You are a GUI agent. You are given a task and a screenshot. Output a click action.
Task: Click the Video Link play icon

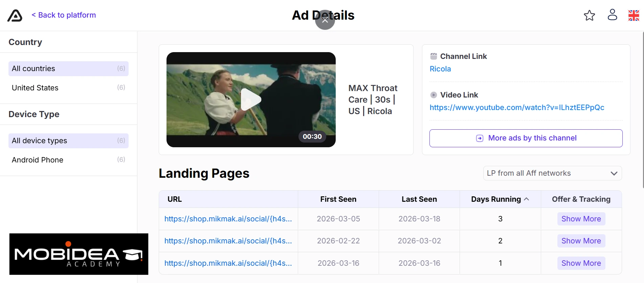(x=434, y=95)
